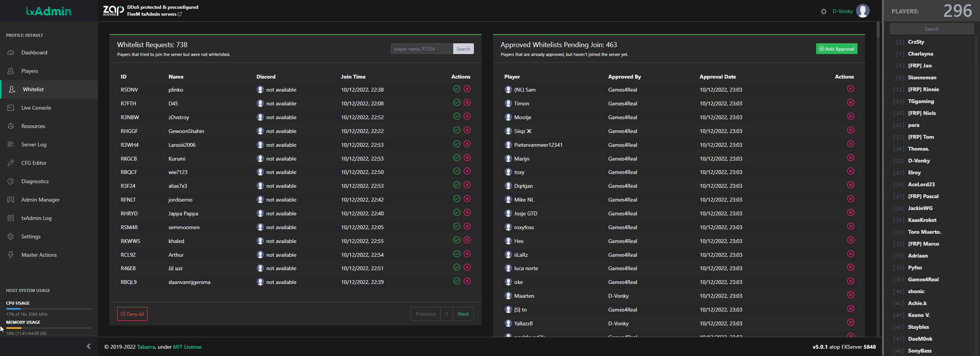The width and height of the screenshot is (980, 356).
Task: Go to the Admin Manager page
Action: (x=40, y=200)
